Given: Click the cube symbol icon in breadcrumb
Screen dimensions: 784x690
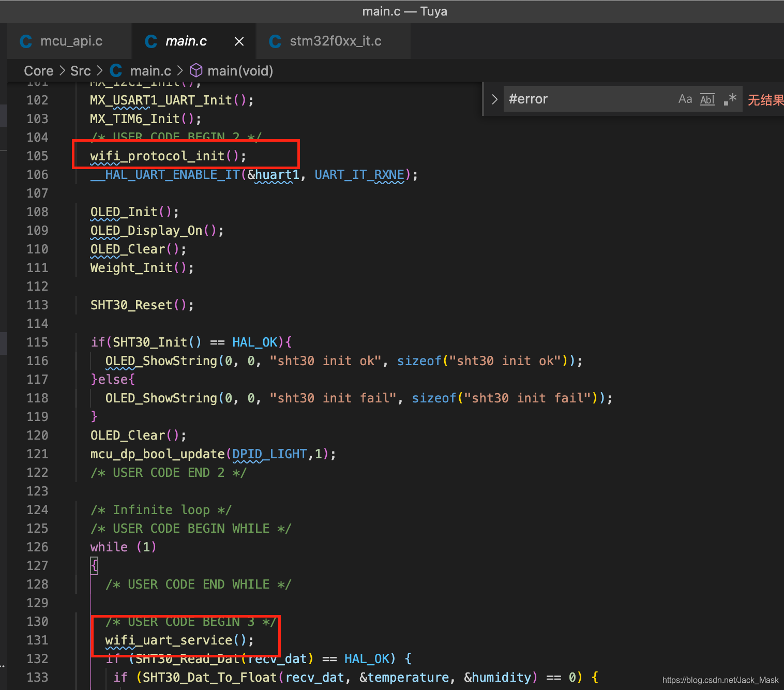Looking at the screenshot, I should [196, 70].
